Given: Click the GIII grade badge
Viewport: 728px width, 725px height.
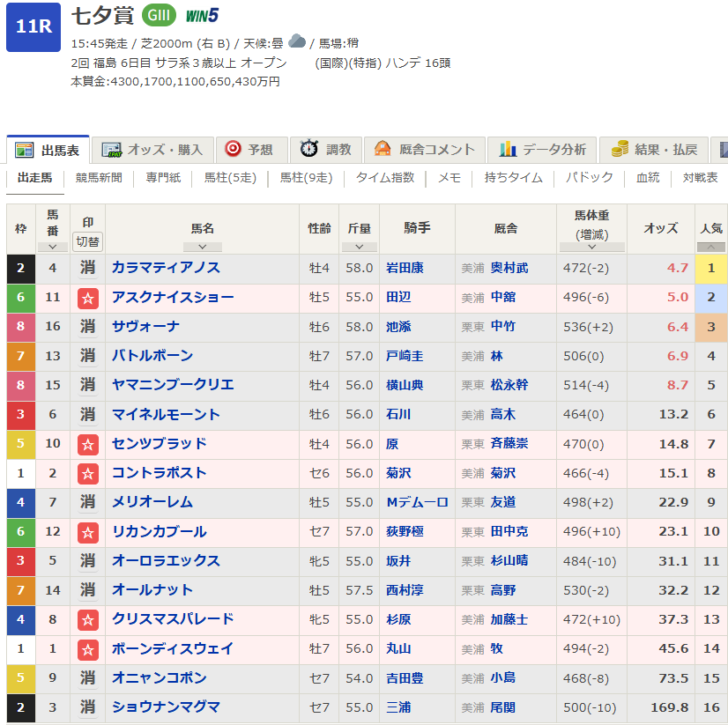Looking at the screenshot, I should coord(159,15).
